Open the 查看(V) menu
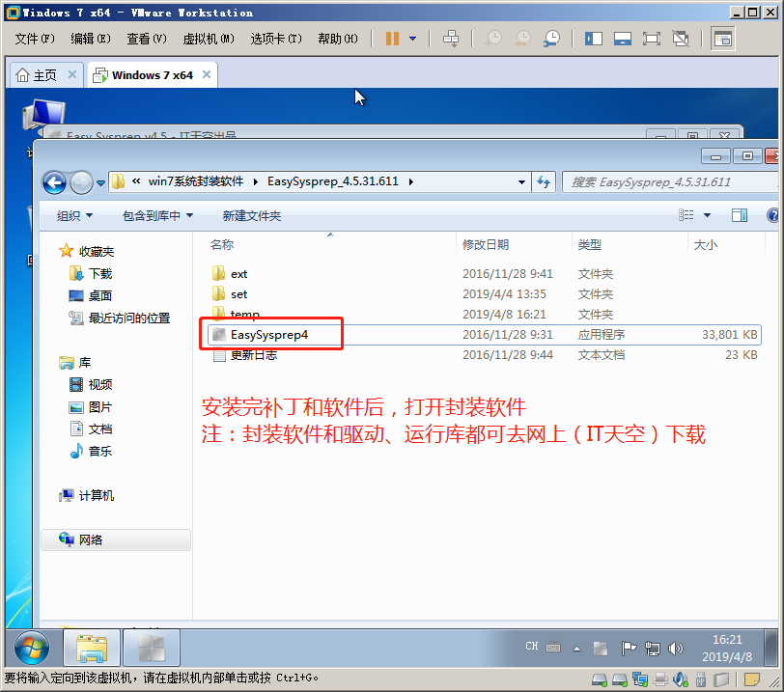The width and height of the screenshot is (784, 692). (x=147, y=39)
